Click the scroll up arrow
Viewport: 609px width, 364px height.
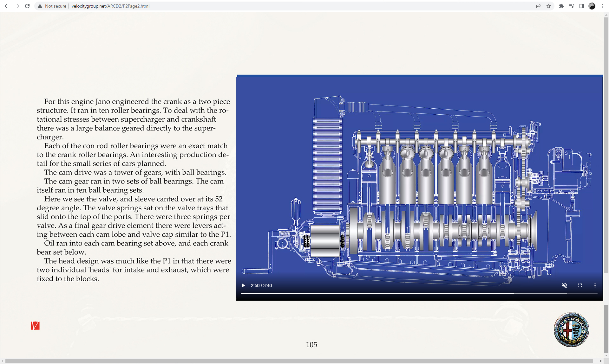606,14
